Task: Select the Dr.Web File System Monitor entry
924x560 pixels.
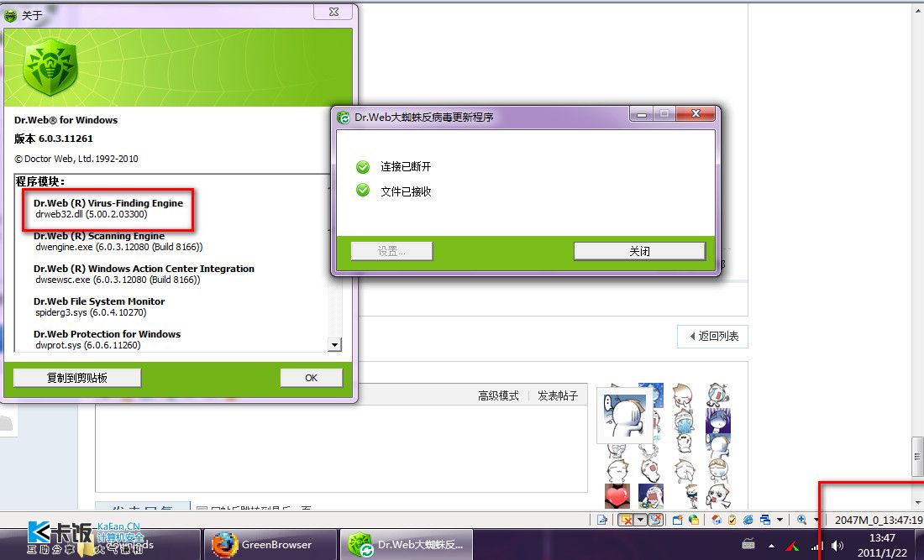Action: [x=99, y=301]
